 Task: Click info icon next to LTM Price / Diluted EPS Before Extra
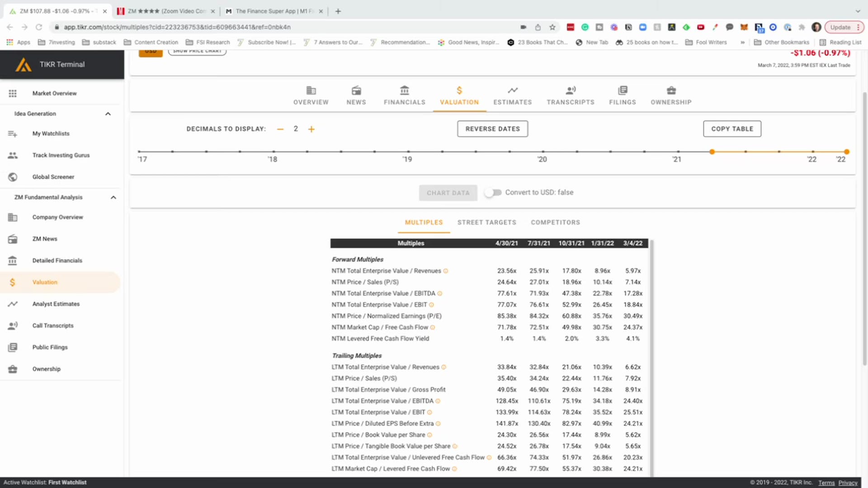click(438, 424)
